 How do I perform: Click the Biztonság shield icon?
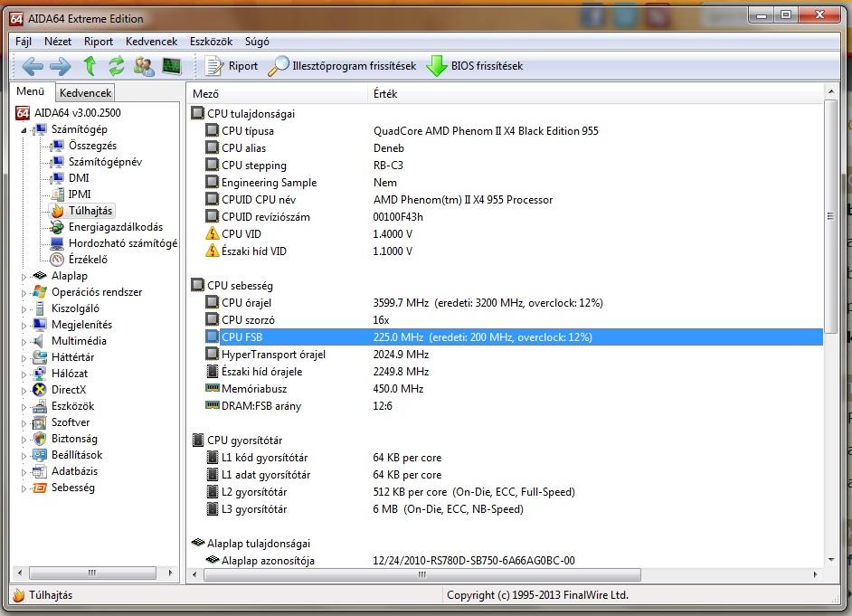point(40,439)
